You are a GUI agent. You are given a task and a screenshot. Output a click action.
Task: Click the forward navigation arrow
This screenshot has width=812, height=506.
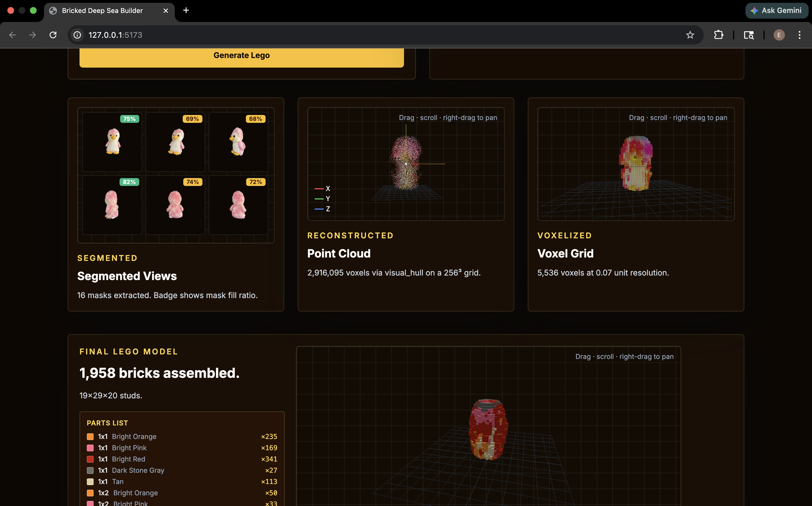(x=32, y=35)
